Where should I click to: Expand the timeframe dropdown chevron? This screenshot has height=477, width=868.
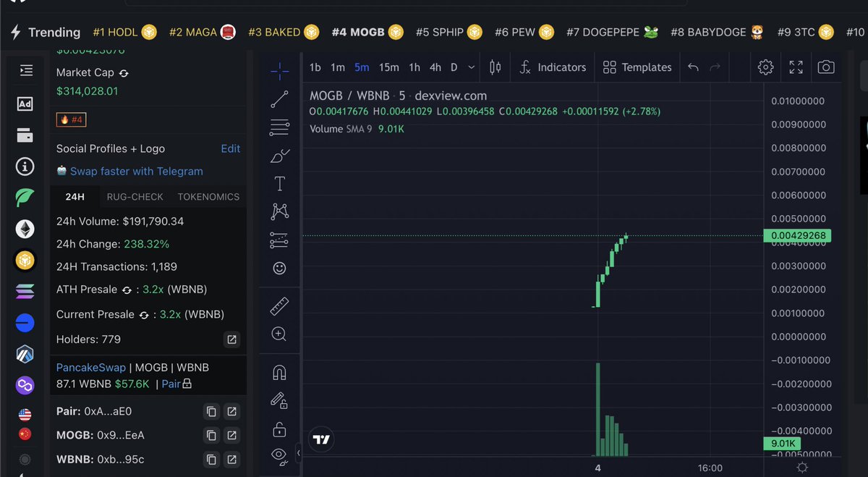(472, 67)
